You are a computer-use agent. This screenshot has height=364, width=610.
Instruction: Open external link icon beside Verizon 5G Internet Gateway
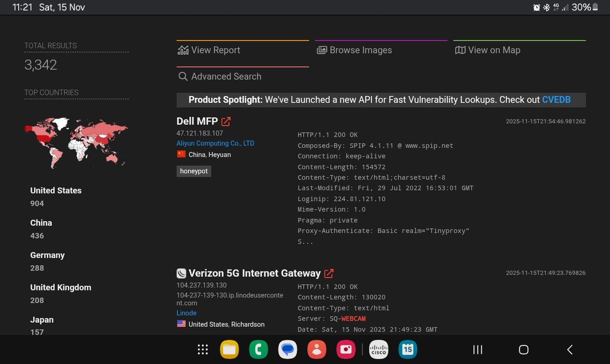click(329, 274)
